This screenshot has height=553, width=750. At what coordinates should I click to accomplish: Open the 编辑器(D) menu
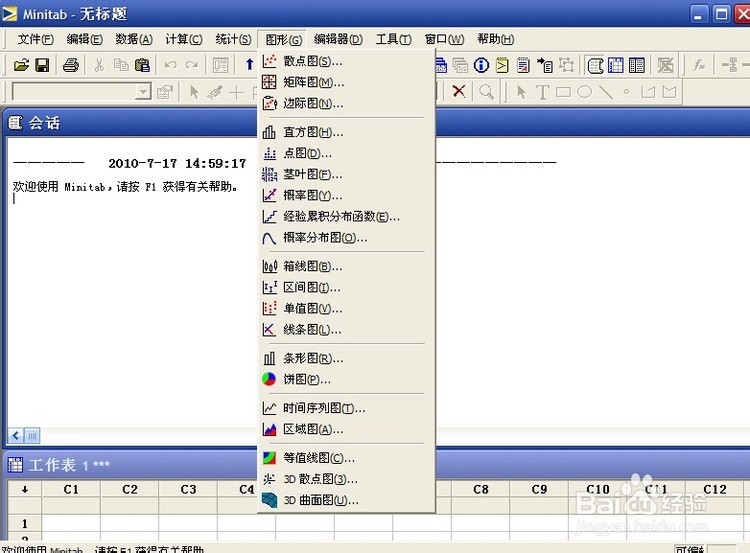[x=338, y=39]
